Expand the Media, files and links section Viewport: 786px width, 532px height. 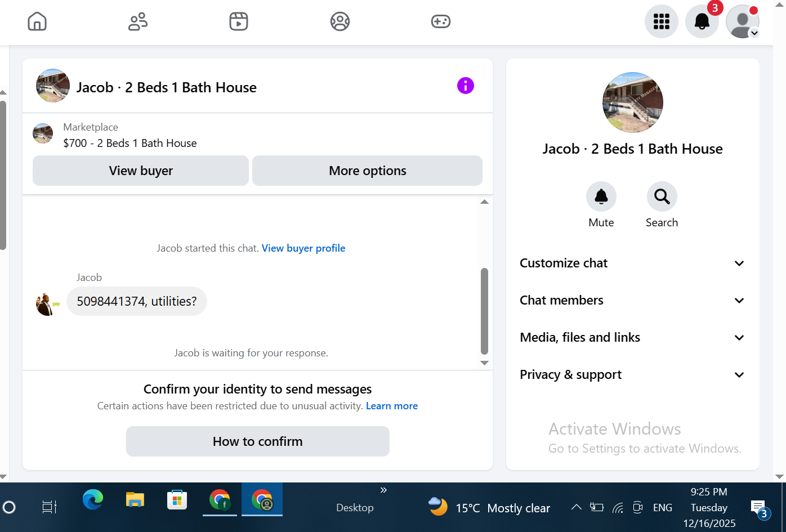coord(632,338)
